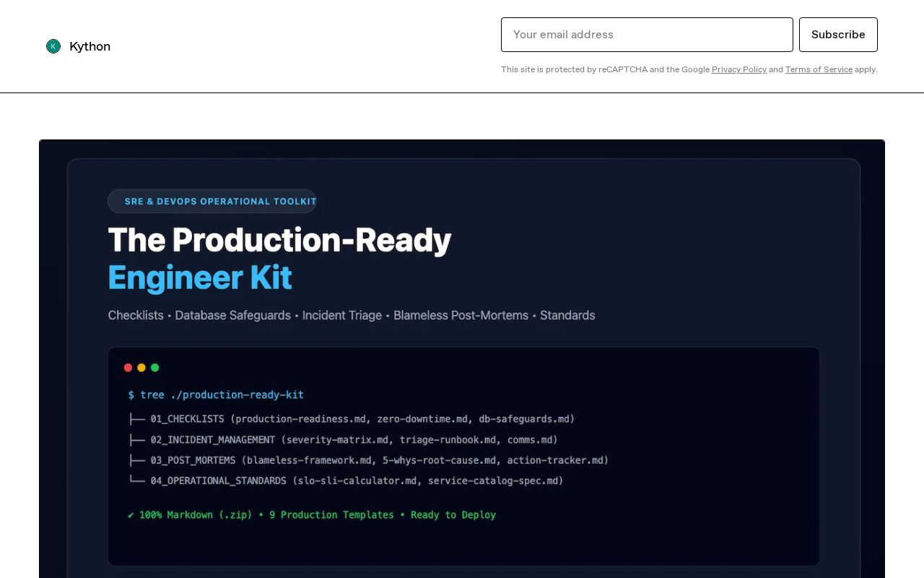This screenshot has width=924, height=578.
Task: Click the reCAPTCHA protection notice text
Action: click(x=689, y=69)
